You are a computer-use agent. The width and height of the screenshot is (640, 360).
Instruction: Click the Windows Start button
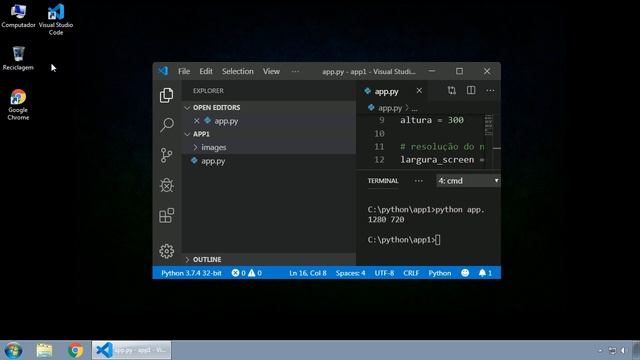pyautogui.click(x=13, y=350)
